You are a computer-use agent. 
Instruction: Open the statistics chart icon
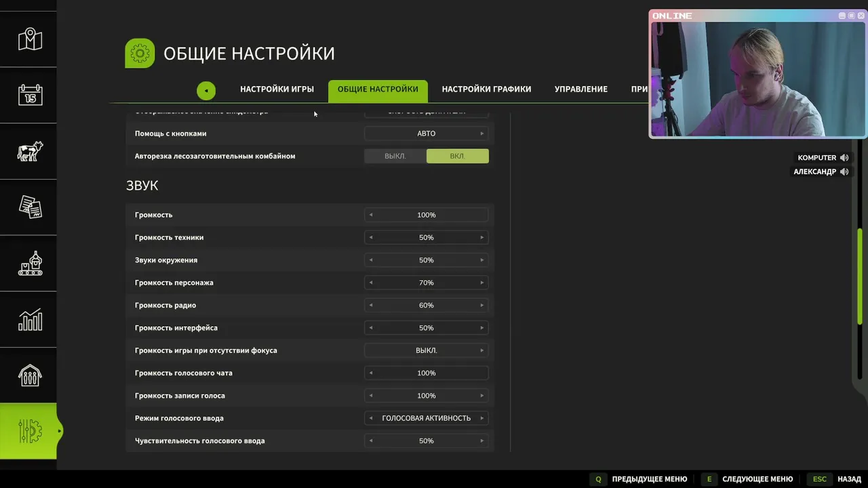(x=30, y=319)
